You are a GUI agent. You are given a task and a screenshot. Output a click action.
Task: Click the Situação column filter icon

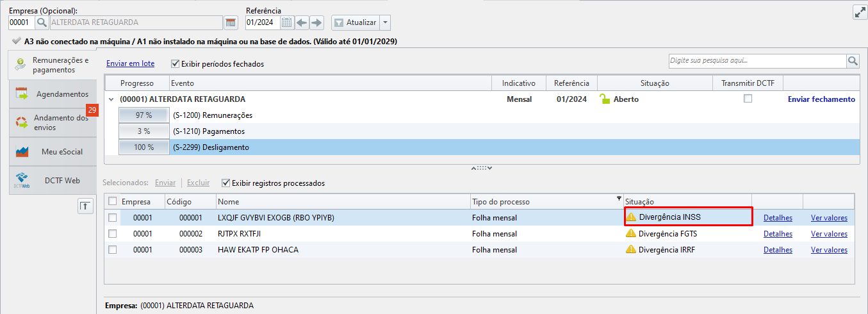coord(618,198)
